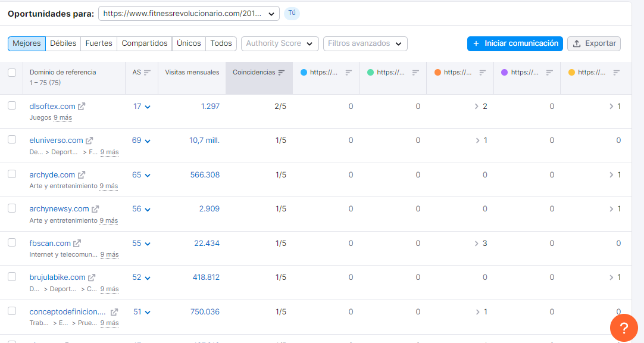The height and width of the screenshot is (343, 644).
Task: Click sort icon of orange-dot competitor column
Action: (x=483, y=73)
